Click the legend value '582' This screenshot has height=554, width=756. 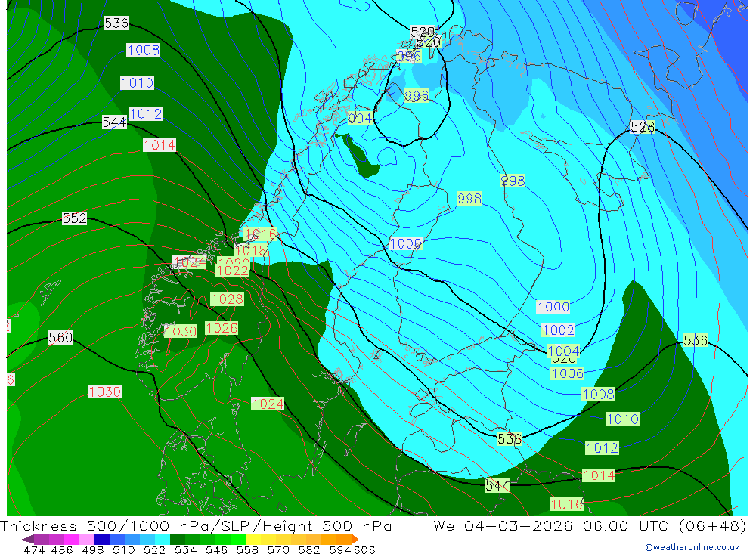coord(309,549)
